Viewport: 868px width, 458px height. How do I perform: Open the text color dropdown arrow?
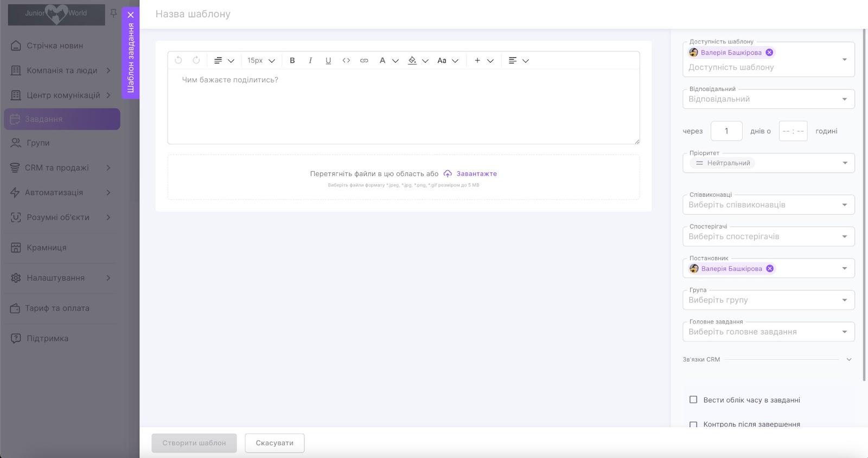[395, 61]
